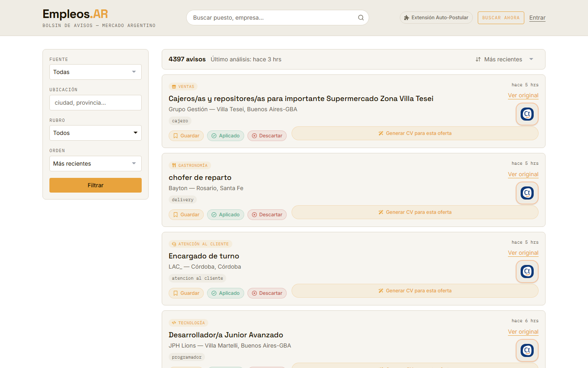Open Ver original for Encargado de turno
The width and height of the screenshot is (588, 368).
523,253
